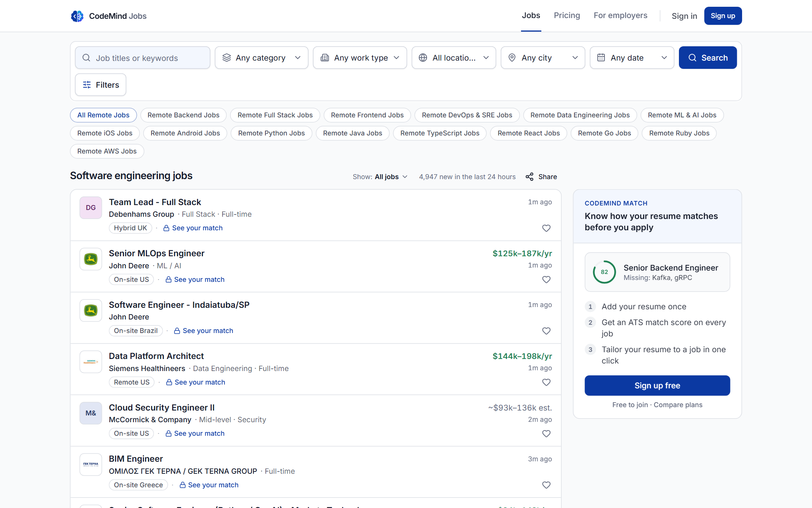Open the Cloud Security Engineer II title
The image size is (812, 508).
tap(162, 408)
